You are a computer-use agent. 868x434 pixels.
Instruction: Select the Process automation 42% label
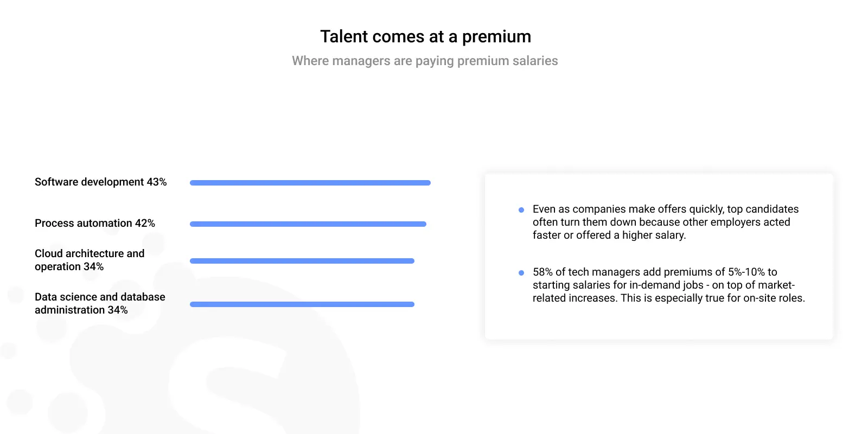tap(95, 223)
